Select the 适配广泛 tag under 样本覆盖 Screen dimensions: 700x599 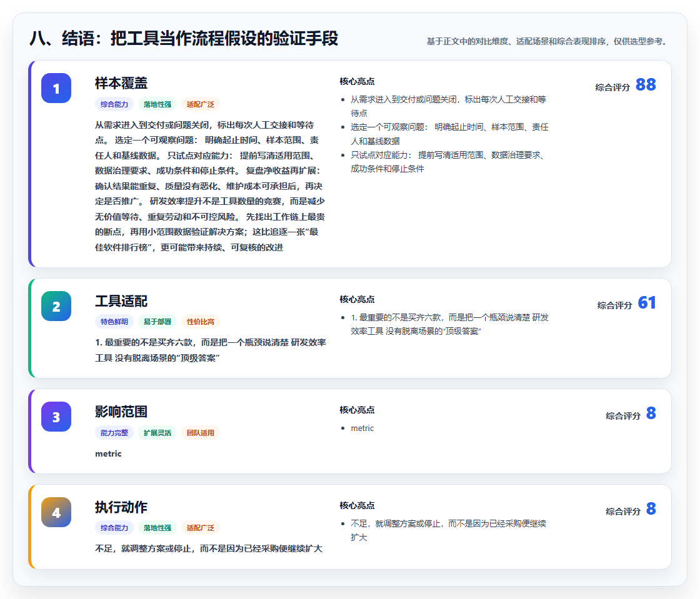pos(201,104)
